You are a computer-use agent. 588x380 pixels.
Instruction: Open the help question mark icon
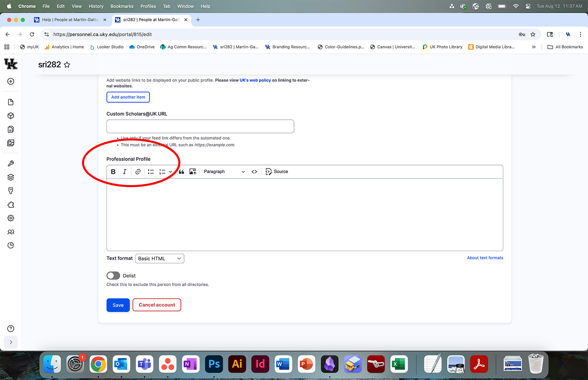pos(11,329)
